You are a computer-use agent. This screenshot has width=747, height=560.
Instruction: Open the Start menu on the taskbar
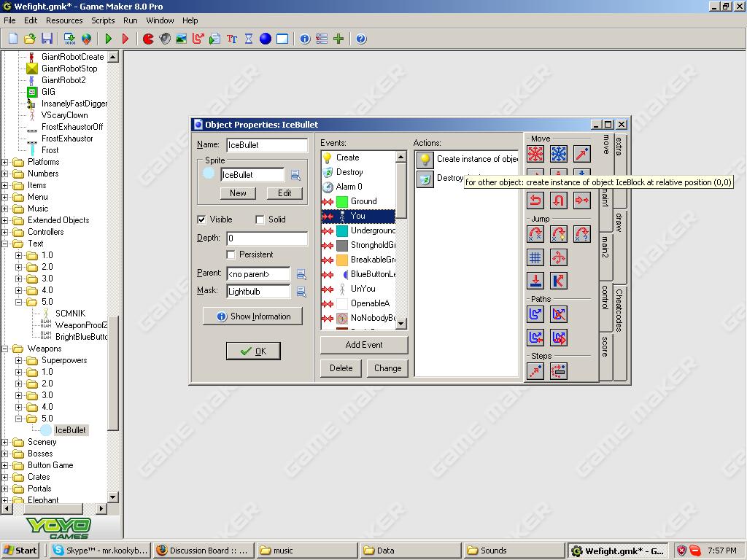[x=20, y=551]
